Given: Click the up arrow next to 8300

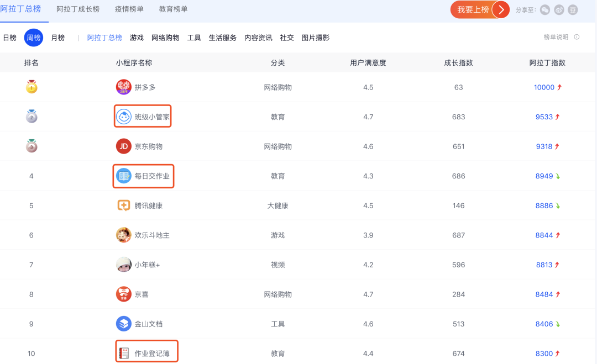Looking at the screenshot, I should click(x=557, y=354).
